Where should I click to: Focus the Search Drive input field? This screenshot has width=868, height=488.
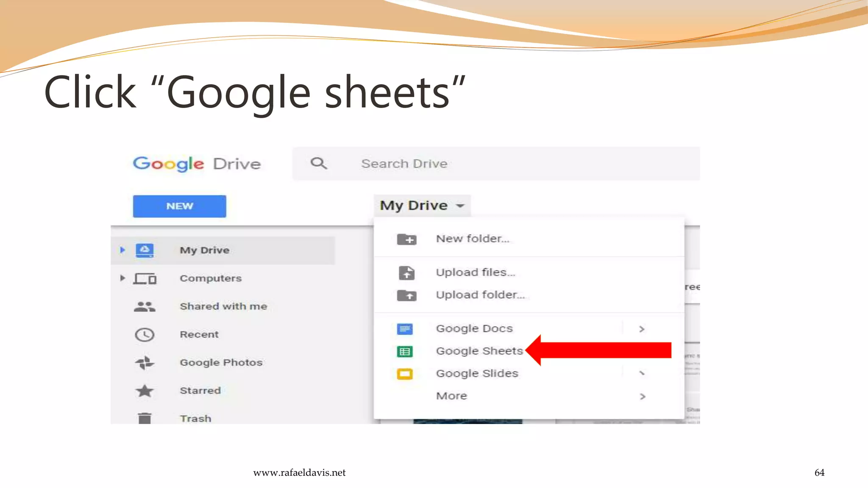(496, 164)
